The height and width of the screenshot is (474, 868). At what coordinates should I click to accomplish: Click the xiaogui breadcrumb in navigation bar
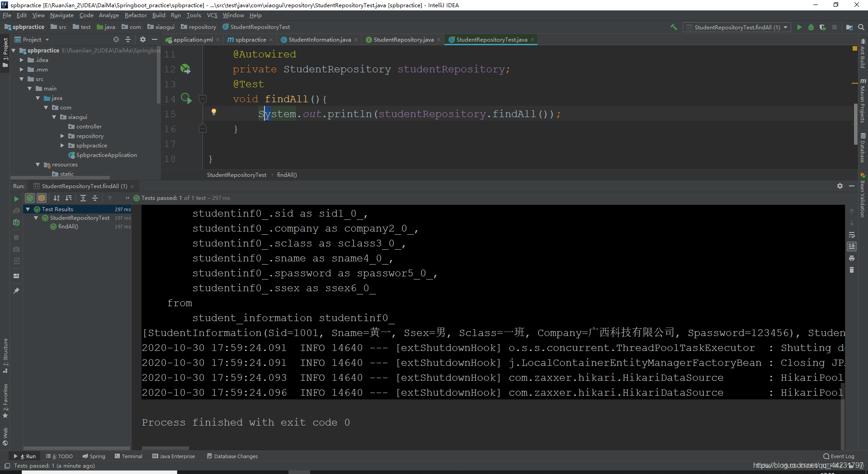tap(161, 27)
